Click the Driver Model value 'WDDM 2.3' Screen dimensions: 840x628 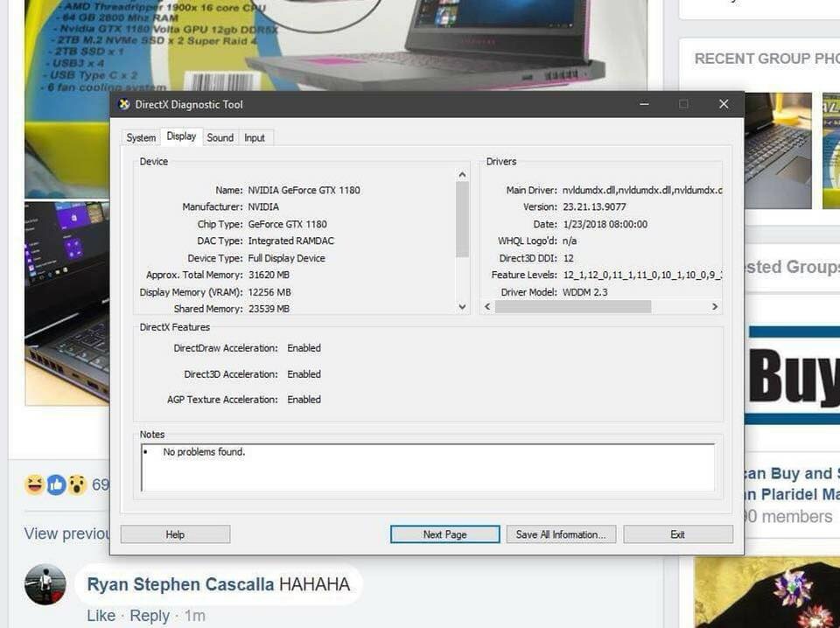click(585, 292)
